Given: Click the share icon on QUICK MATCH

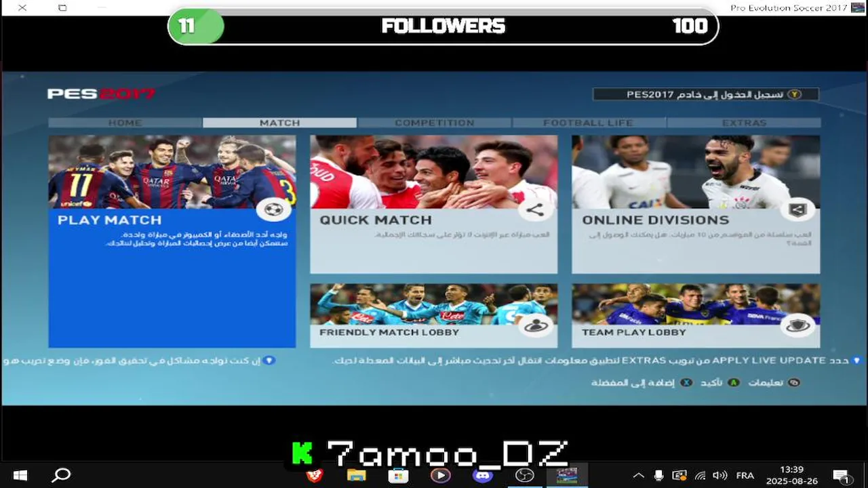Looking at the screenshot, I should [x=536, y=210].
